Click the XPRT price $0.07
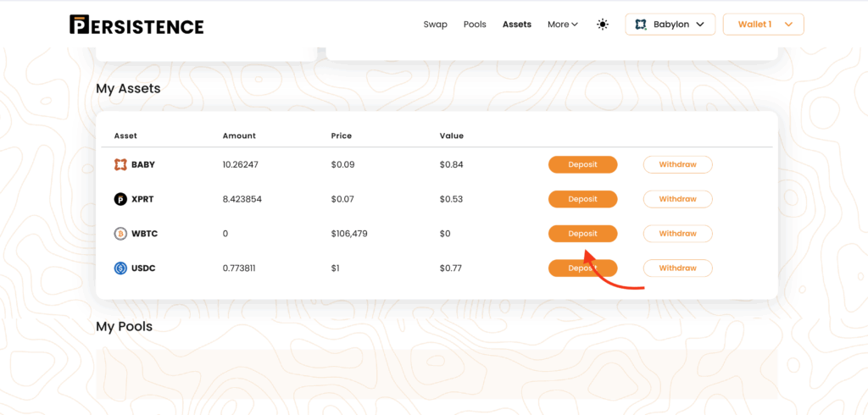The image size is (868, 415). (342, 199)
